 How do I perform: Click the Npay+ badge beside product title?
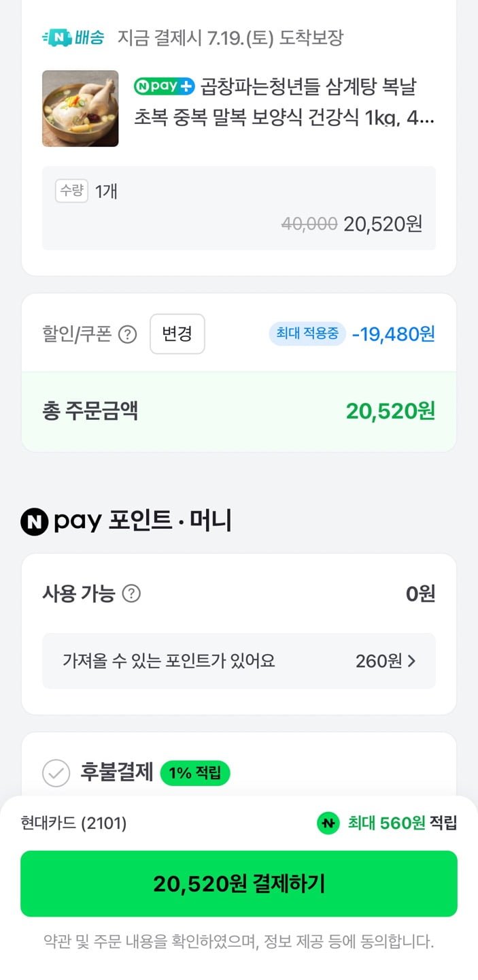click(x=165, y=86)
